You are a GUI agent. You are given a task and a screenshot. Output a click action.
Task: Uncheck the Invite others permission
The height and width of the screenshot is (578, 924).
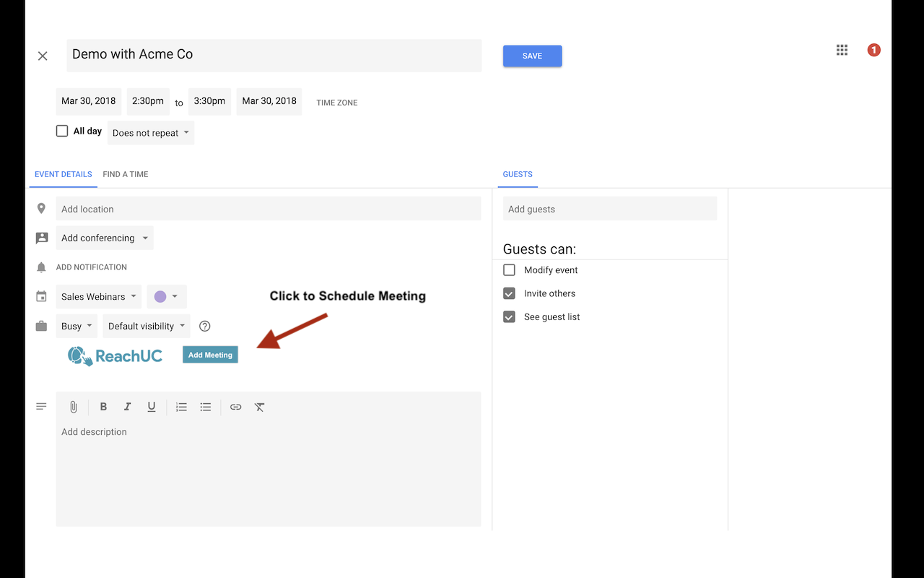coord(509,293)
